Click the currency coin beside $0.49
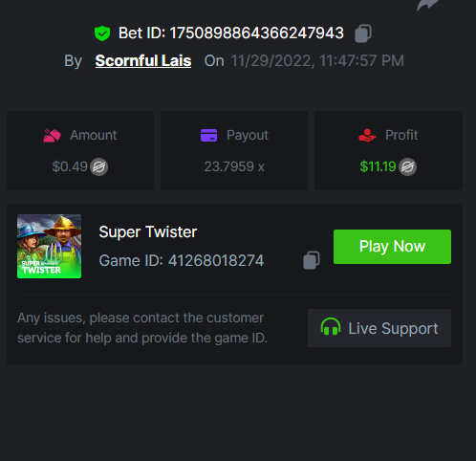 pos(98,166)
